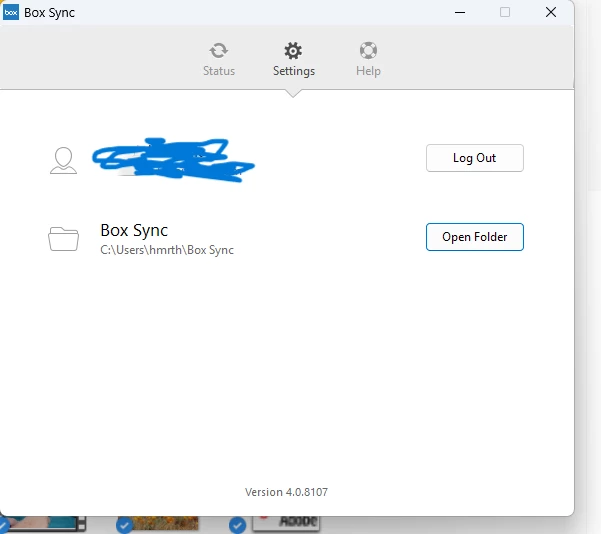Click the Box Sync folder name heading
This screenshot has height=534, width=601.
click(x=134, y=230)
